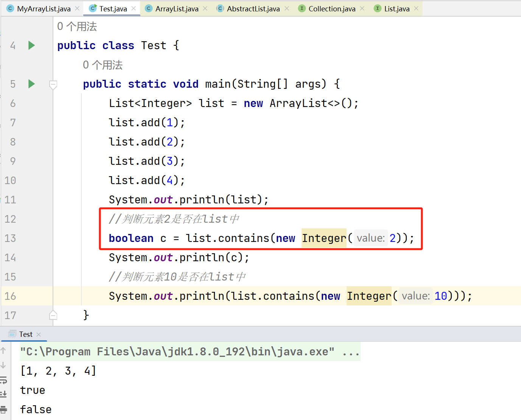Click the class icon on MyArrayList.java tab
The image size is (521, 420).
click(x=10, y=8)
